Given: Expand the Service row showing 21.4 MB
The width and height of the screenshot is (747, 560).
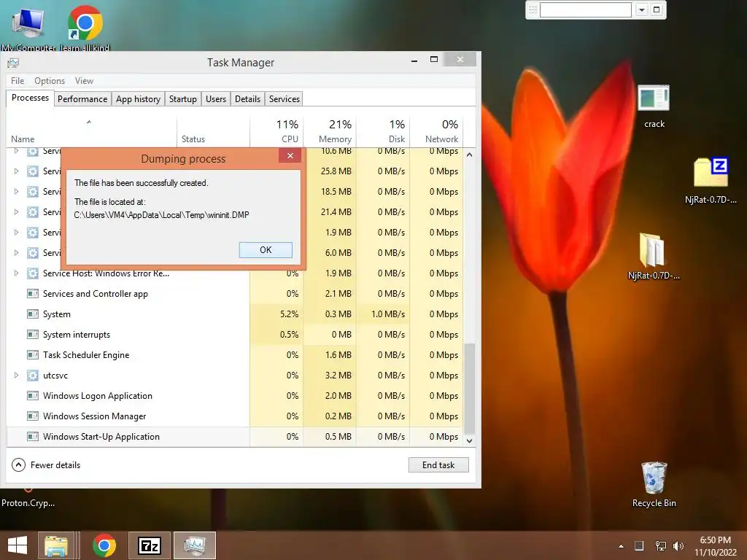Looking at the screenshot, I should 16,212.
